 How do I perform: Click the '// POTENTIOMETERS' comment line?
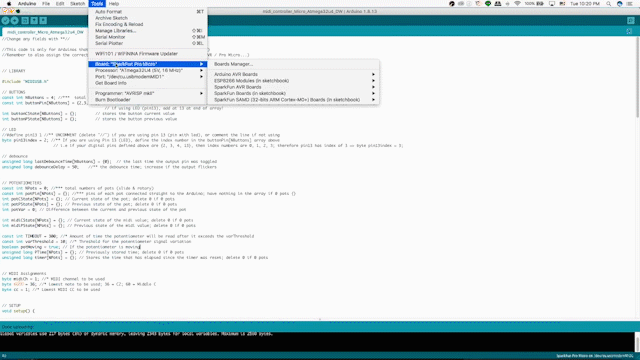pos(22,183)
